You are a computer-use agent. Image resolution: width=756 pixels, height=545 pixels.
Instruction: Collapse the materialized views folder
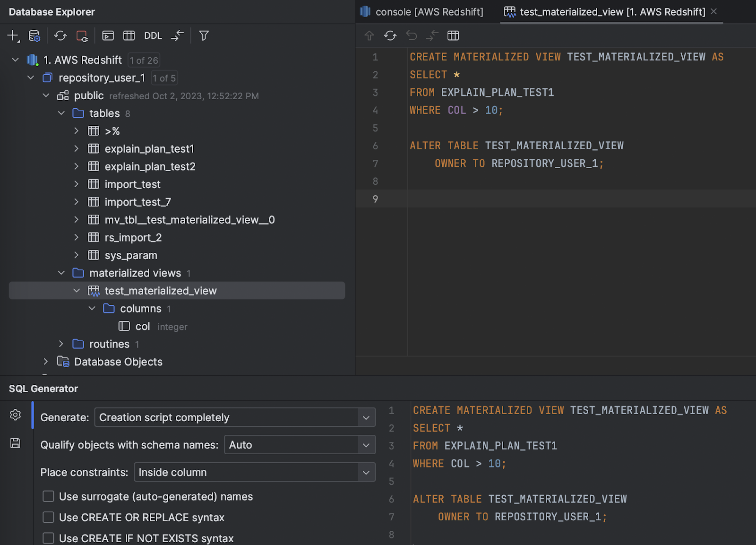(x=61, y=273)
